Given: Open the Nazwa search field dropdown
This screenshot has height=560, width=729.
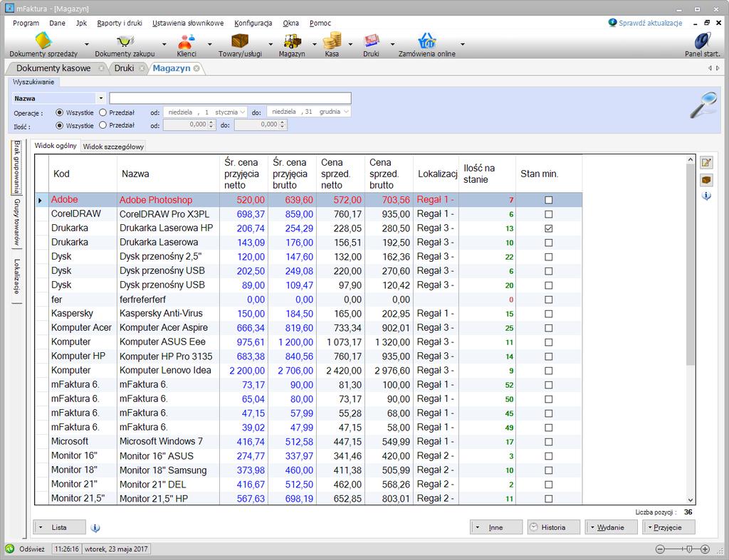Looking at the screenshot, I should click(x=101, y=98).
